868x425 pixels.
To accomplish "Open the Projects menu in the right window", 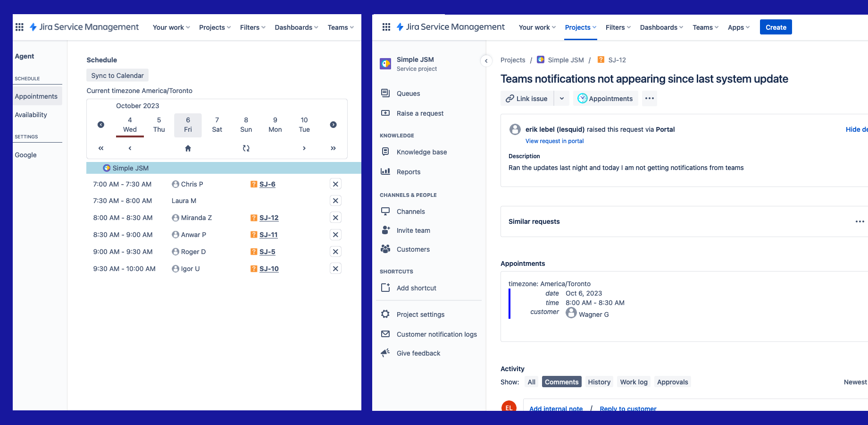I will click(x=581, y=27).
